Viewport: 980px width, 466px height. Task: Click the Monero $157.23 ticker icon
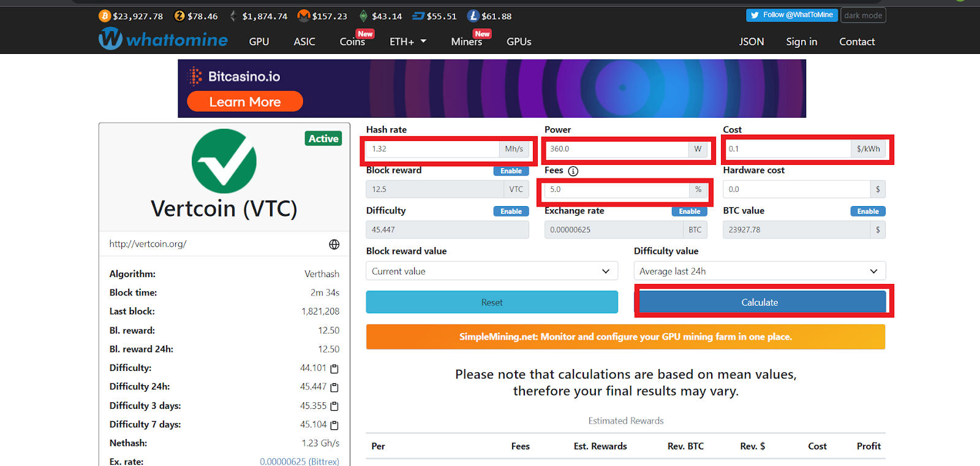(x=304, y=15)
